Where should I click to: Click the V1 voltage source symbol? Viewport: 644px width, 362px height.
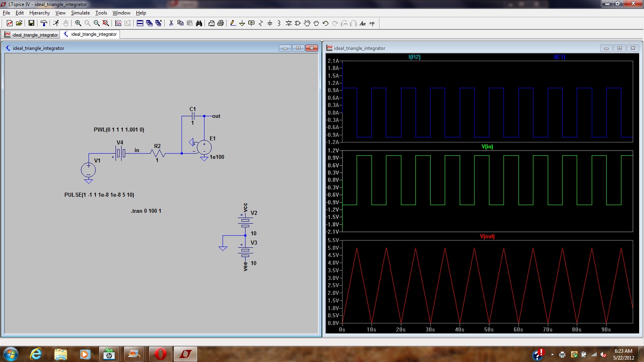tap(88, 170)
